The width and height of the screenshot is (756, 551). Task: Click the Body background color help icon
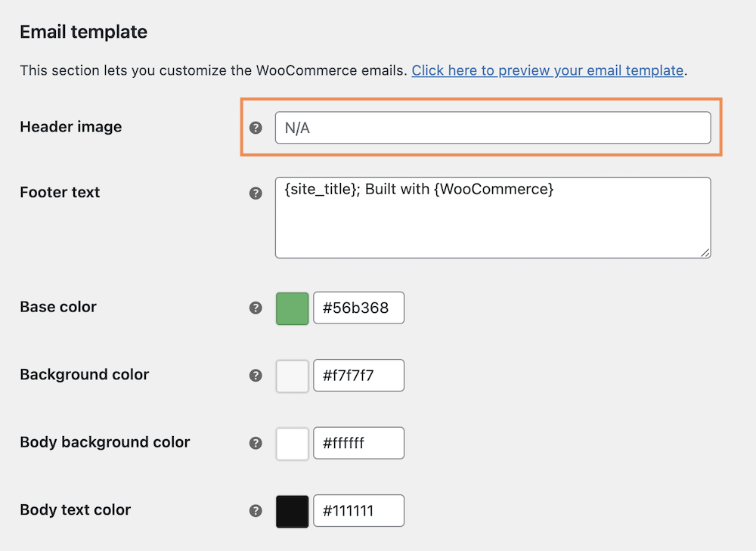(256, 444)
